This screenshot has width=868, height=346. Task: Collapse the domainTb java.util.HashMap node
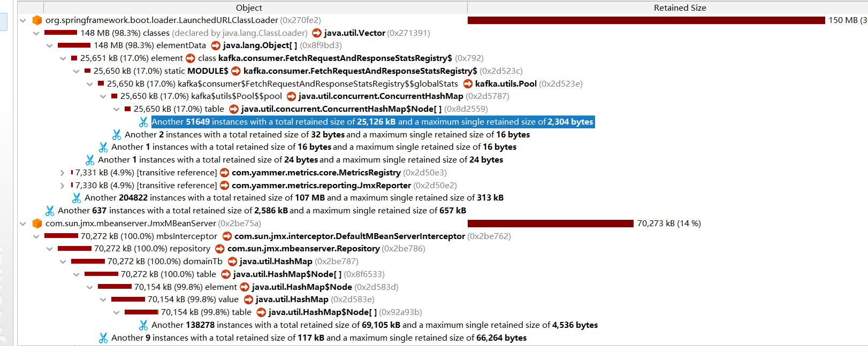pos(63,262)
